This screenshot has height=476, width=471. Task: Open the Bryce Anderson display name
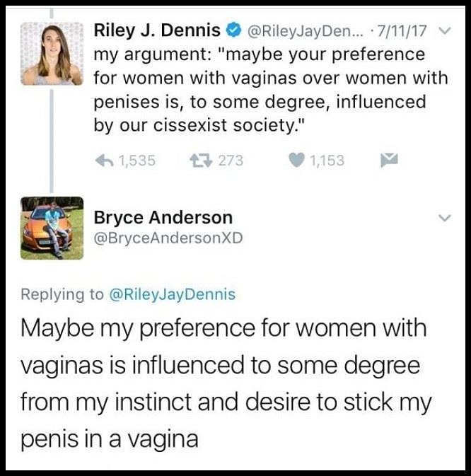pos(163,218)
